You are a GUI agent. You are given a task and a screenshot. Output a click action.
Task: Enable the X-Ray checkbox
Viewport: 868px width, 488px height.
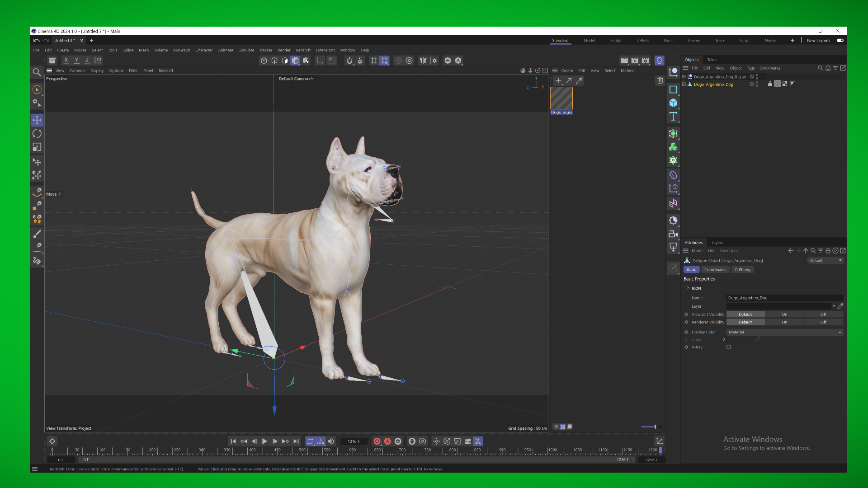[x=729, y=347]
